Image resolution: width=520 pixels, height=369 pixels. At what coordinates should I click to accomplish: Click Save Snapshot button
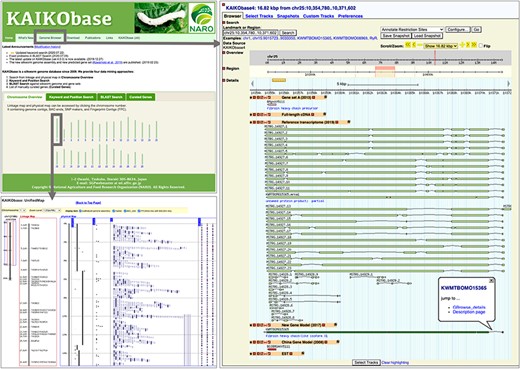pyautogui.click(x=396, y=35)
